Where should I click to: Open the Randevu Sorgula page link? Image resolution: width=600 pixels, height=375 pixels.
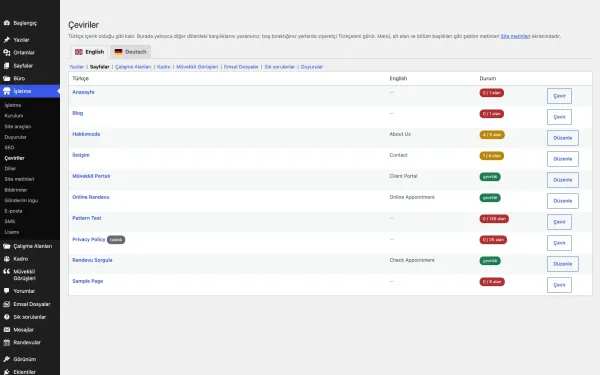[x=92, y=260]
